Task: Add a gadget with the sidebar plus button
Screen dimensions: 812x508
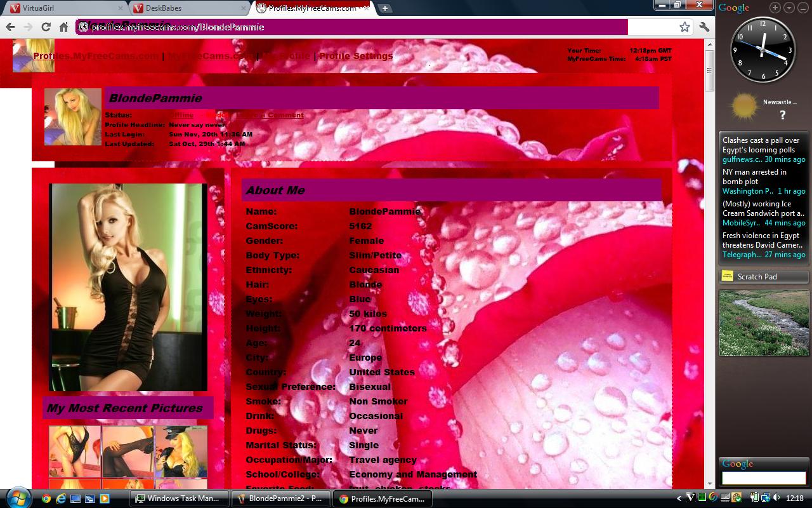Action: click(x=775, y=8)
